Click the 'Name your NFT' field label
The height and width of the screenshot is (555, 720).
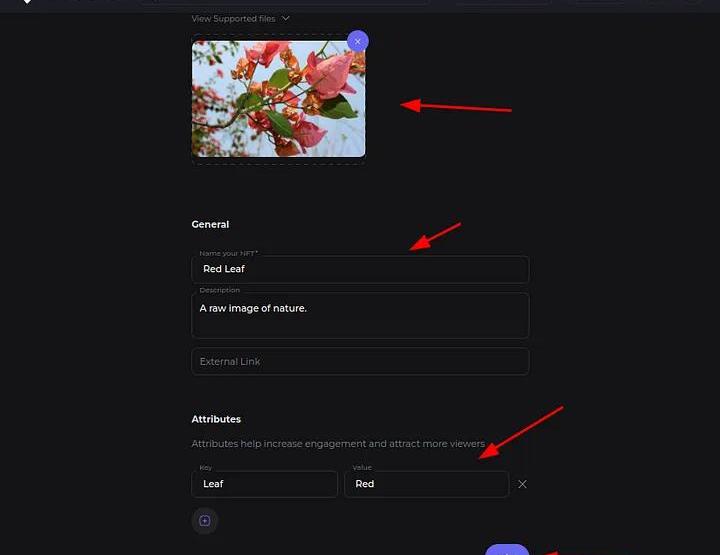tap(228, 253)
